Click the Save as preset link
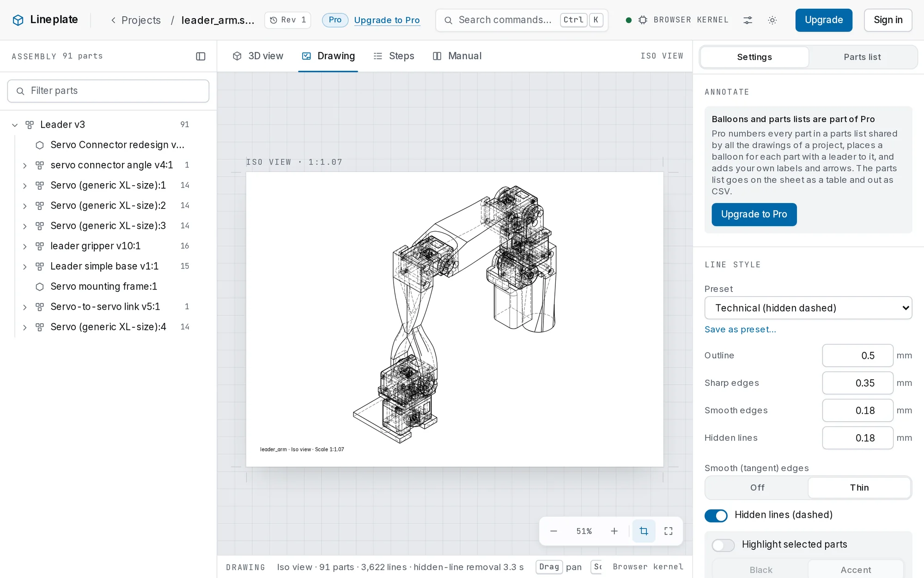The image size is (924, 578). 740,330
